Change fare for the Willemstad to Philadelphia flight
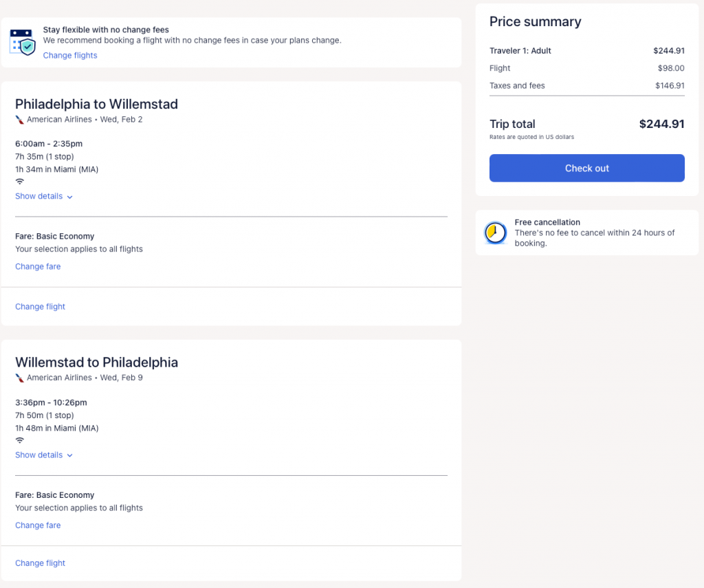 (38, 525)
